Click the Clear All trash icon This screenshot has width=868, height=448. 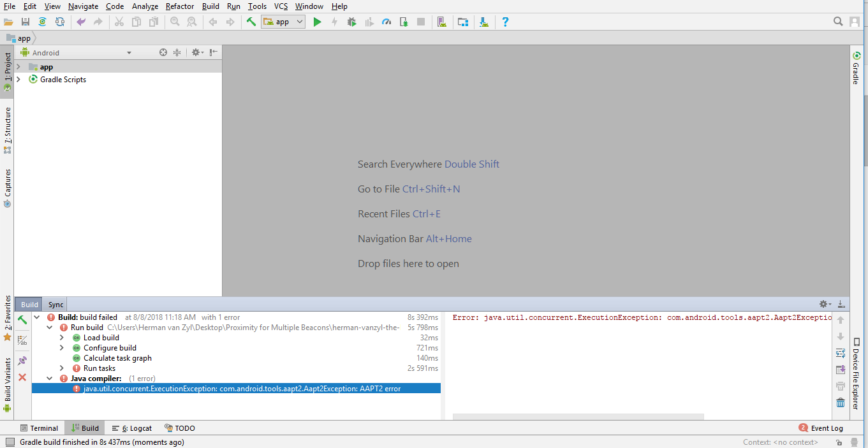pos(841,403)
